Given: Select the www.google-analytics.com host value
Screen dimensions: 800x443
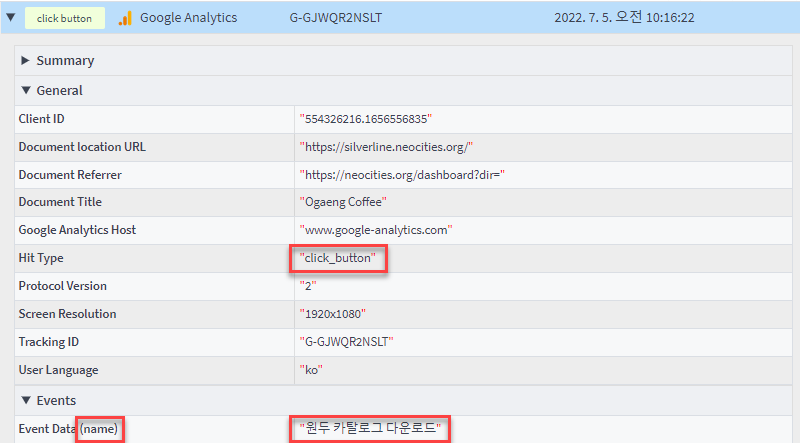Looking at the screenshot, I should 376,230.
